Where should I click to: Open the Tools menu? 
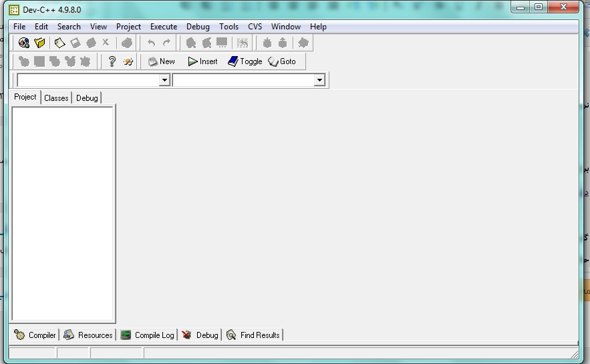(229, 27)
